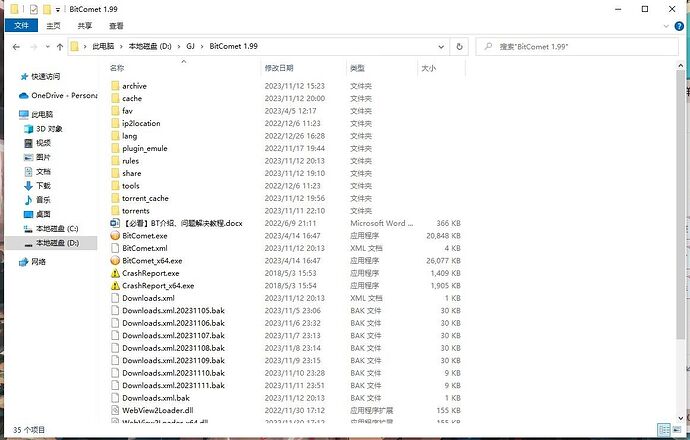Screen dimensions: 690x440
Task: Click the Up one level arrow
Action: tap(60, 47)
